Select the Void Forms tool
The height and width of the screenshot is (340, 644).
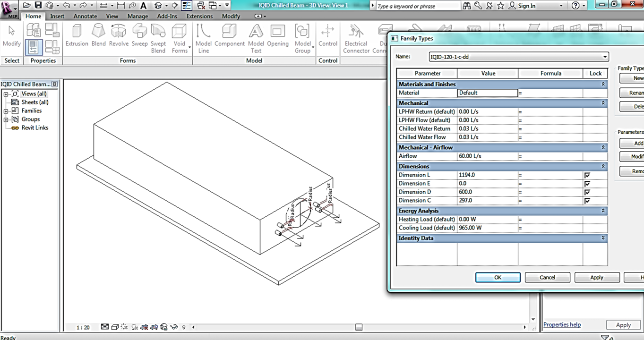tap(179, 39)
